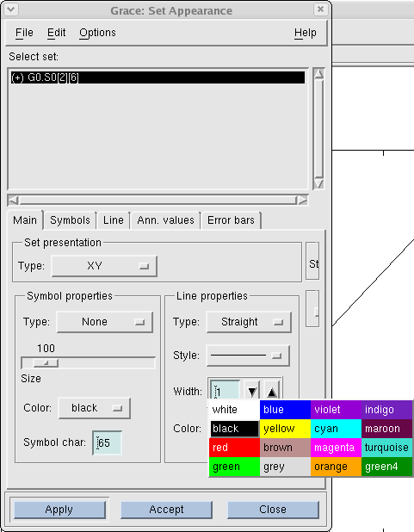This screenshot has height=532, width=414.
Task: Open the symbol Color black dropdown
Action: click(95, 408)
